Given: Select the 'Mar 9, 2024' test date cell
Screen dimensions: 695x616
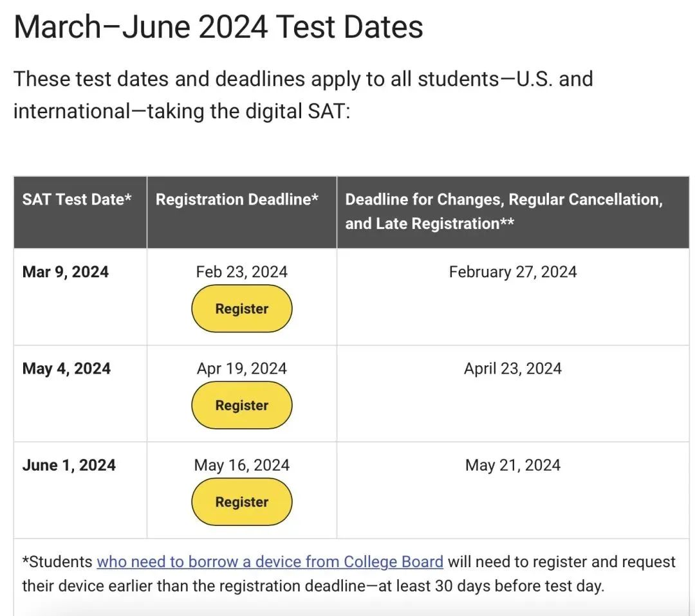Looking at the screenshot, I should tap(66, 272).
